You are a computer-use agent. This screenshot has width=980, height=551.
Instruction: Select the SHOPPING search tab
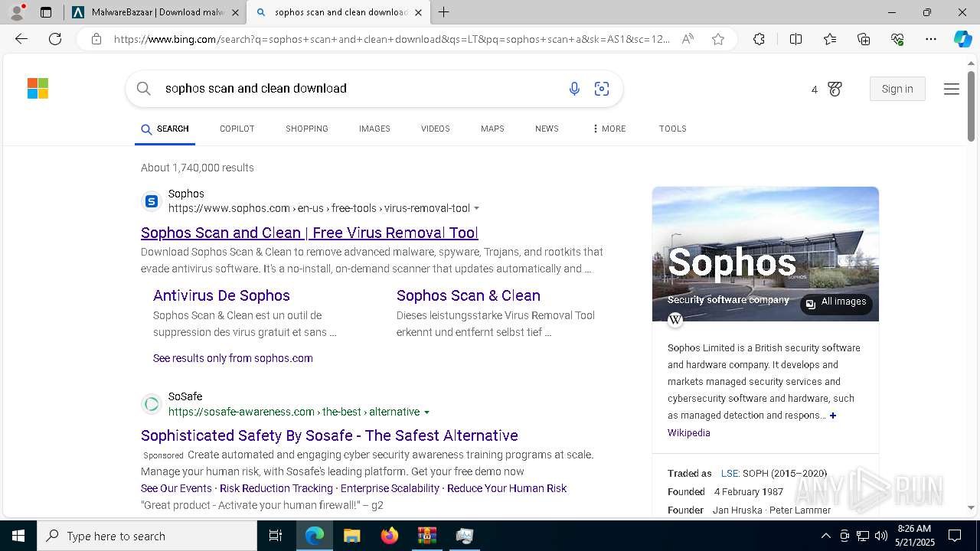tap(307, 129)
